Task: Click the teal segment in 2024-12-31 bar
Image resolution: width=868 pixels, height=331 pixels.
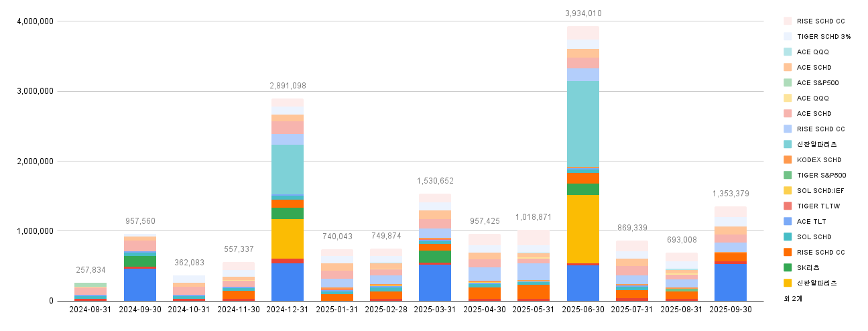Action: (287, 169)
